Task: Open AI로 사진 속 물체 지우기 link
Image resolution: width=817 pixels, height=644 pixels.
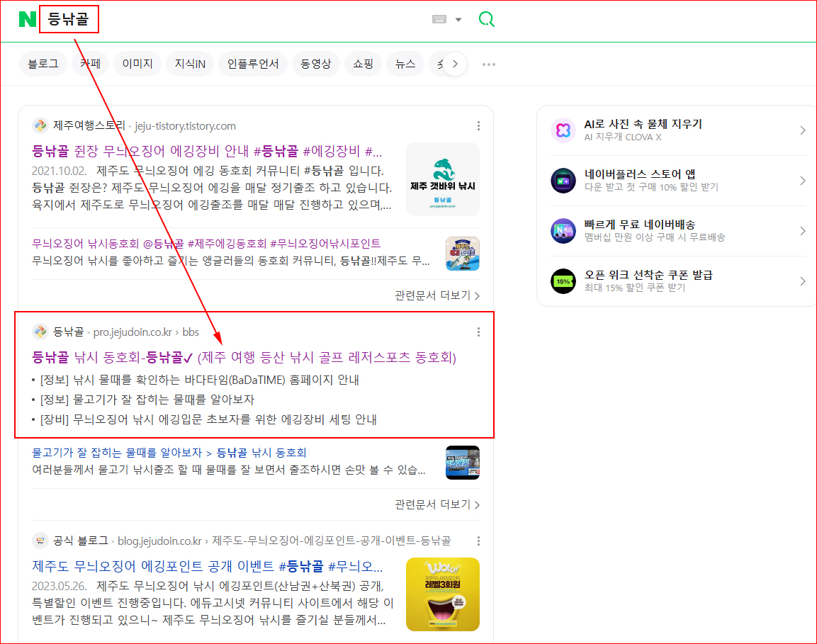Action: point(643,125)
